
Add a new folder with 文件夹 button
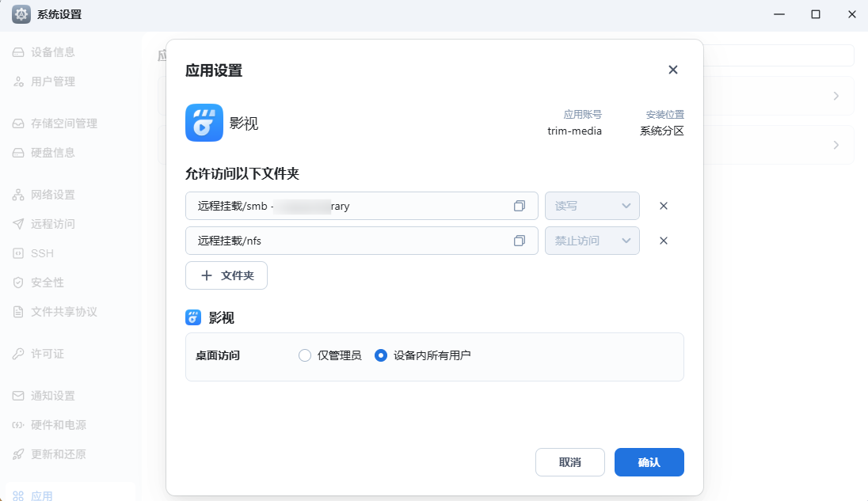pos(227,275)
